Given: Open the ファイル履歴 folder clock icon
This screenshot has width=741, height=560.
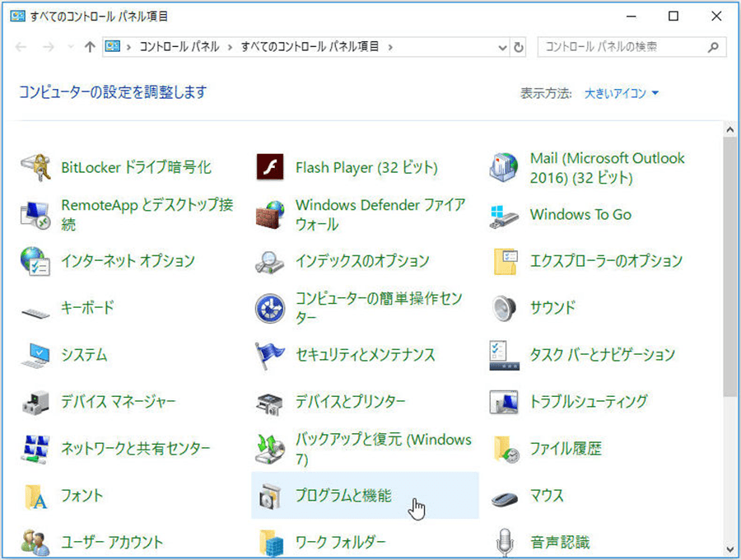Looking at the screenshot, I should pos(506,449).
